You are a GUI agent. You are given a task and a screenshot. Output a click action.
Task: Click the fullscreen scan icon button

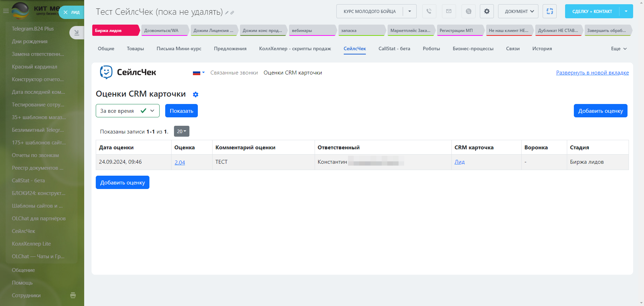[550, 11]
